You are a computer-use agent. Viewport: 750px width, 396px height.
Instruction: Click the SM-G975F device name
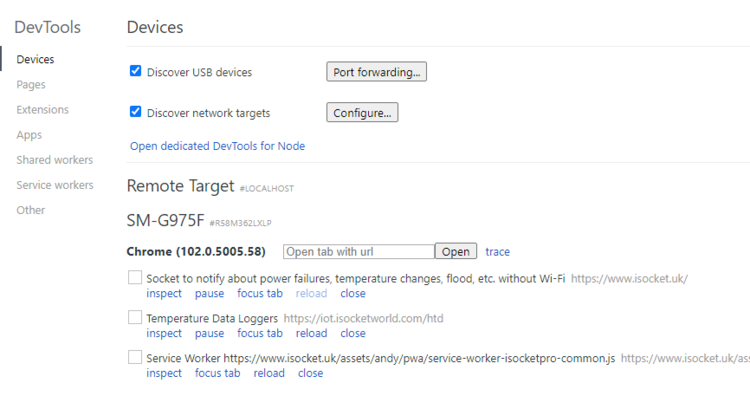[x=165, y=220]
